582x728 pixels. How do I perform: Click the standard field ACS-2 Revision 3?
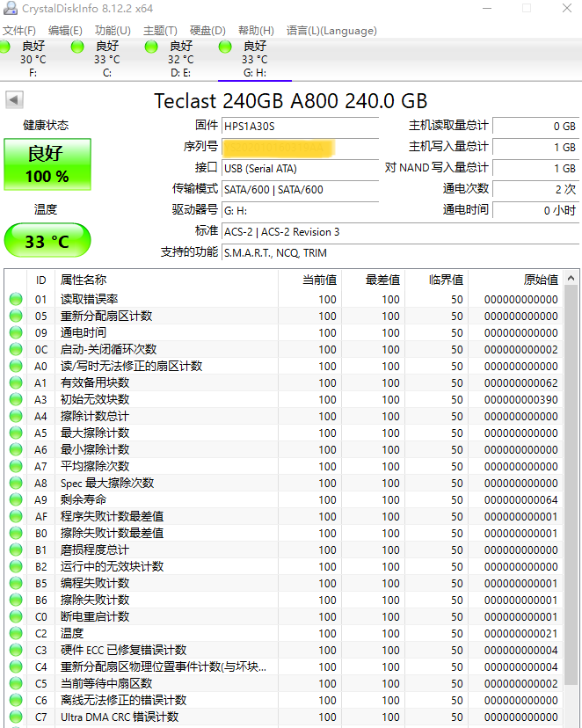click(401, 232)
